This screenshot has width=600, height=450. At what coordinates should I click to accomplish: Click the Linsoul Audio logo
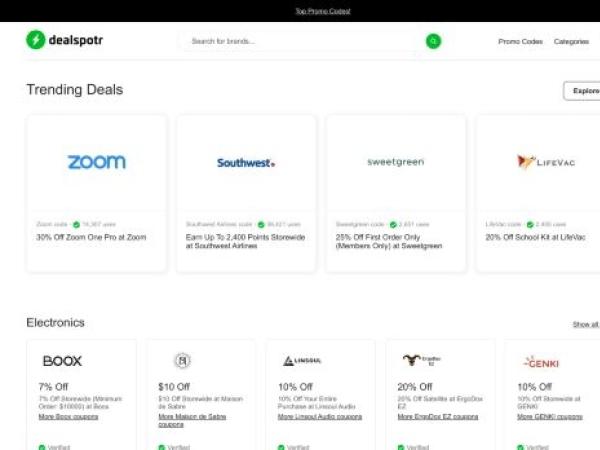(302, 360)
